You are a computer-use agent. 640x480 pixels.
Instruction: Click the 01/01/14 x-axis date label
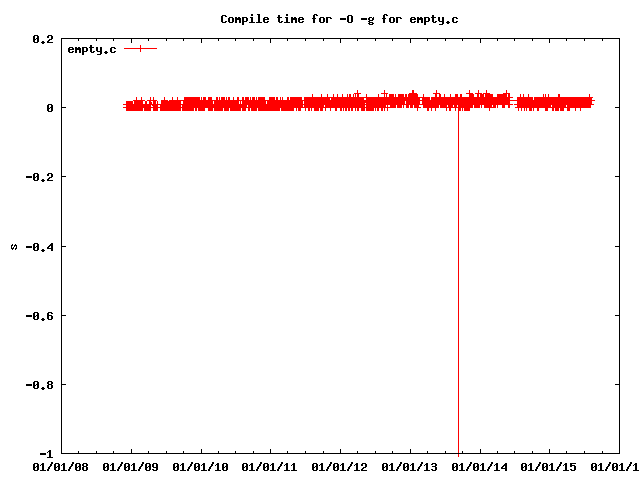tap(481, 466)
